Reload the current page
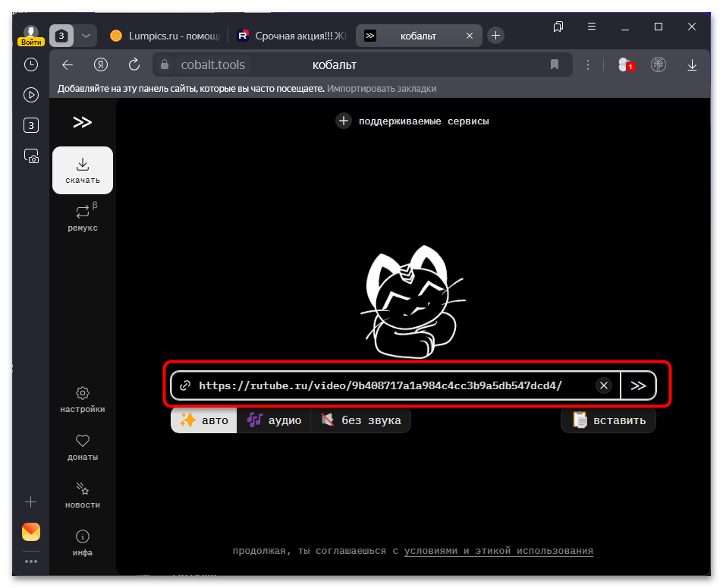 click(x=134, y=65)
